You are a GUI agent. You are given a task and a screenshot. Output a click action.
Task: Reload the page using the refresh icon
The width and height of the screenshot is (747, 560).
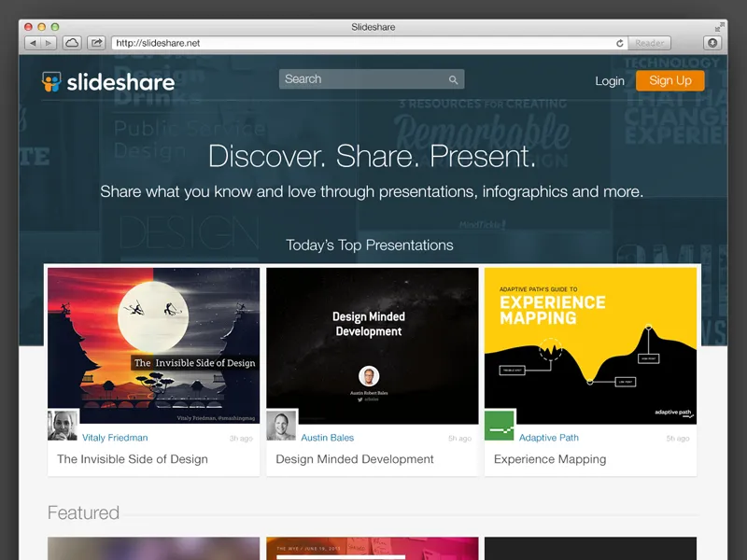coord(619,43)
